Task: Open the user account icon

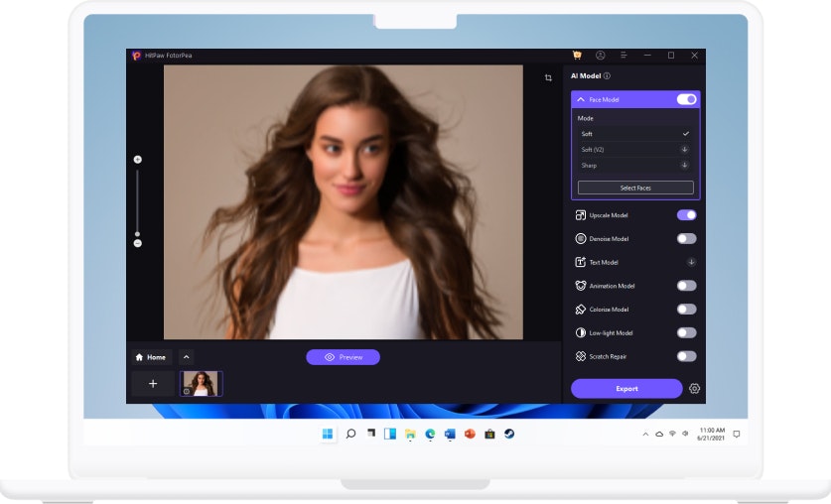Action: point(601,55)
